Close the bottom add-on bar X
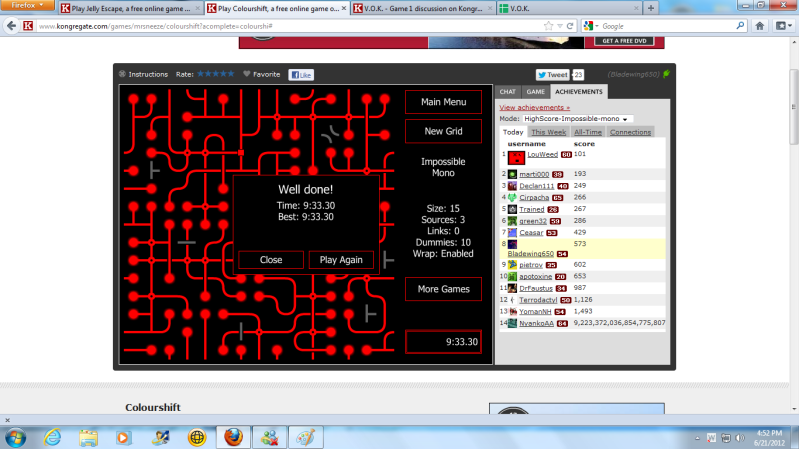Screen dimensions: 799x449 pos(7,420)
